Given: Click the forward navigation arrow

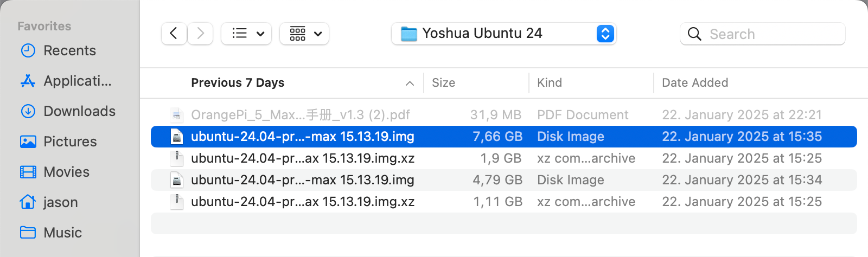Looking at the screenshot, I should click(200, 34).
